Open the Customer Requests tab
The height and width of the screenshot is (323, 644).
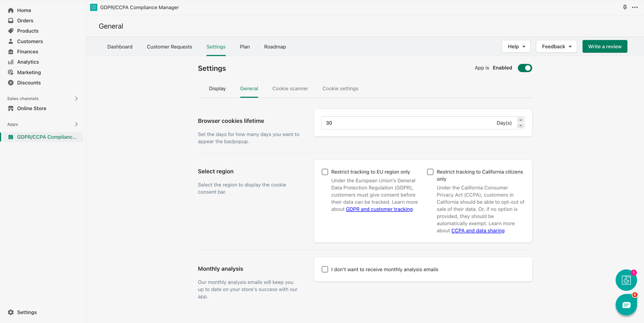point(169,47)
